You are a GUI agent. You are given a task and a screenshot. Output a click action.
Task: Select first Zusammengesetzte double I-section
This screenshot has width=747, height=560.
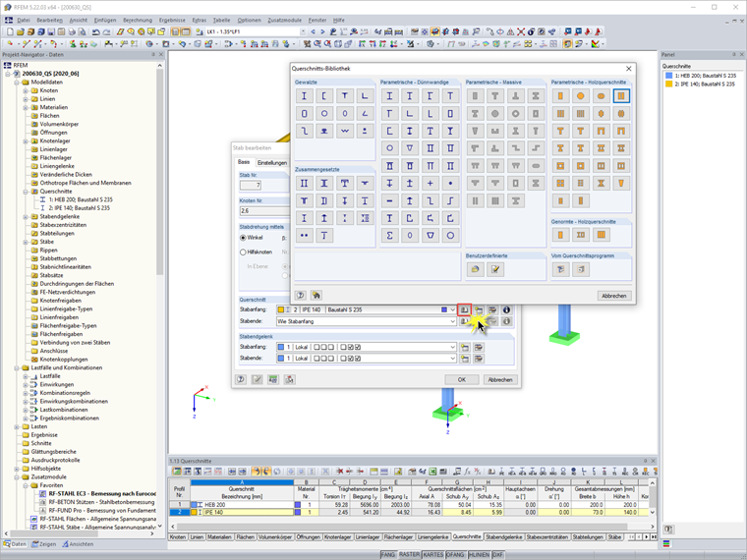click(304, 184)
